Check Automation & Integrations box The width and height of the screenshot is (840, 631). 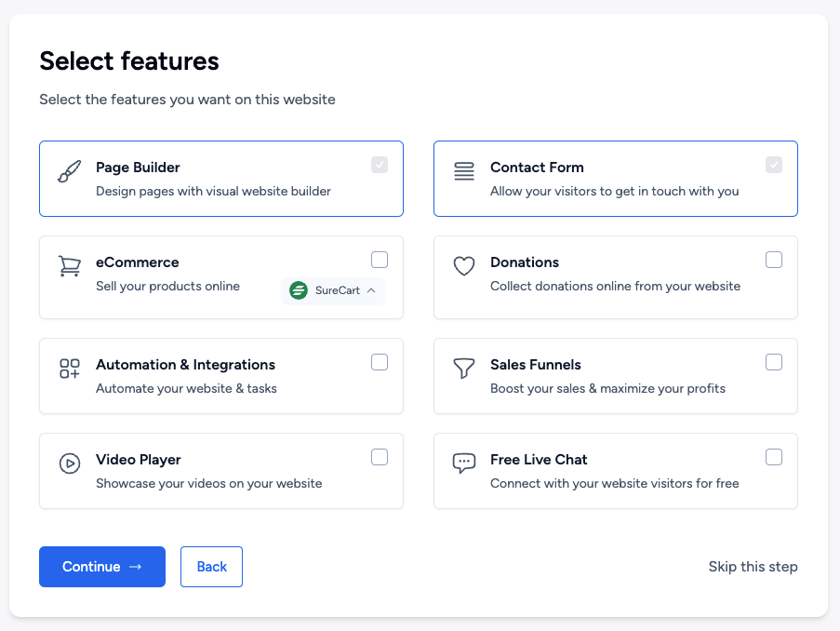(x=379, y=362)
